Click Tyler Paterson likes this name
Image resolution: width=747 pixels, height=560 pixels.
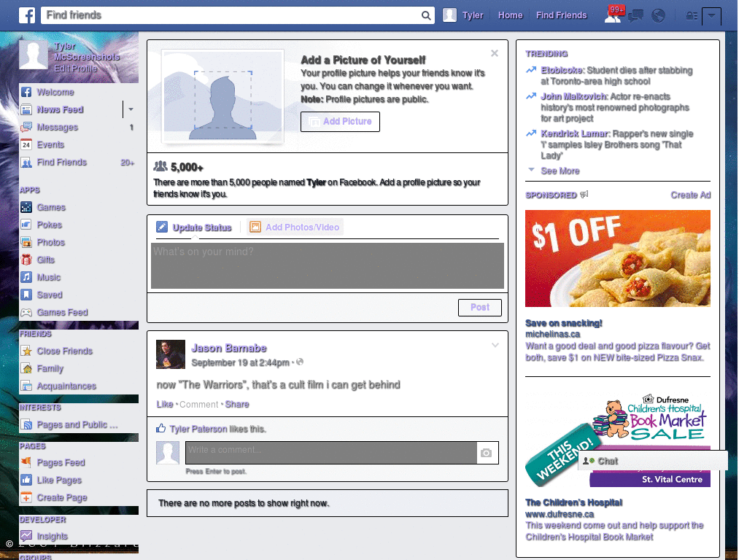[198, 429]
